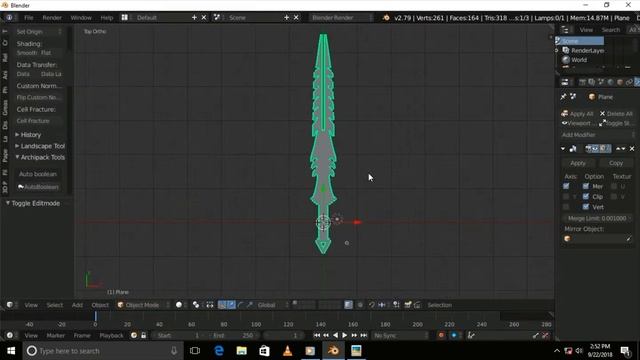Jump to the last frame
Image resolution: width=640 pixels, height=360 pixels.
[364, 336]
